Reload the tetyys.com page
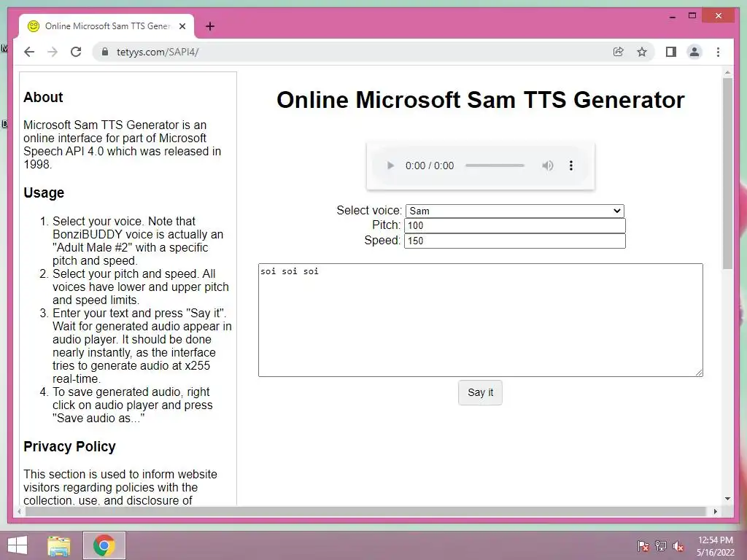Image resolution: width=747 pixels, height=560 pixels. pyautogui.click(x=76, y=52)
